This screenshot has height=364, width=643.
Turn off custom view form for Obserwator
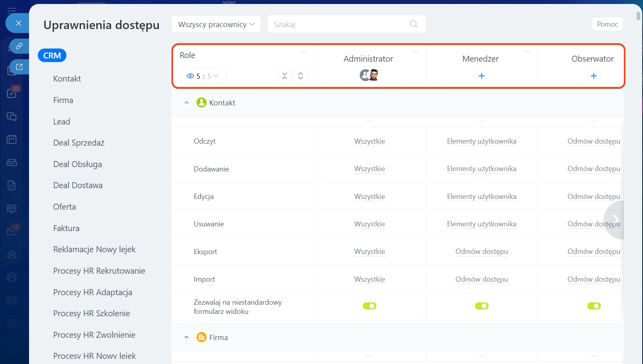pyautogui.click(x=594, y=306)
